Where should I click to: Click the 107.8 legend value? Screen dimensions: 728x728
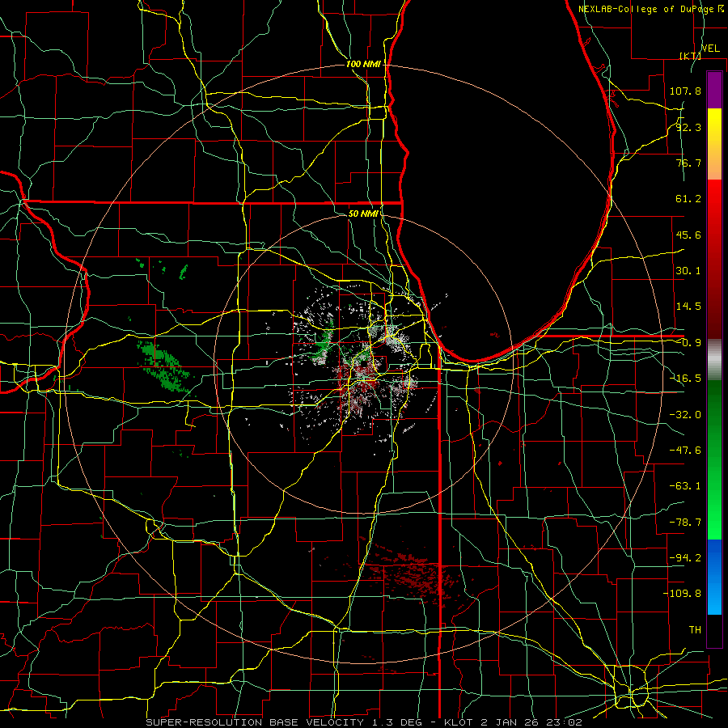click(685, 91)
